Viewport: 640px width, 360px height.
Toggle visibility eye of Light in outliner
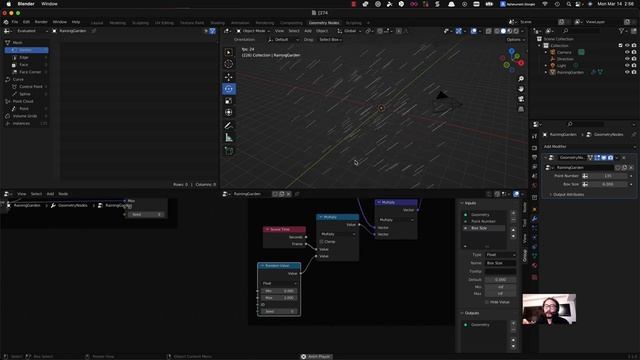627,65
